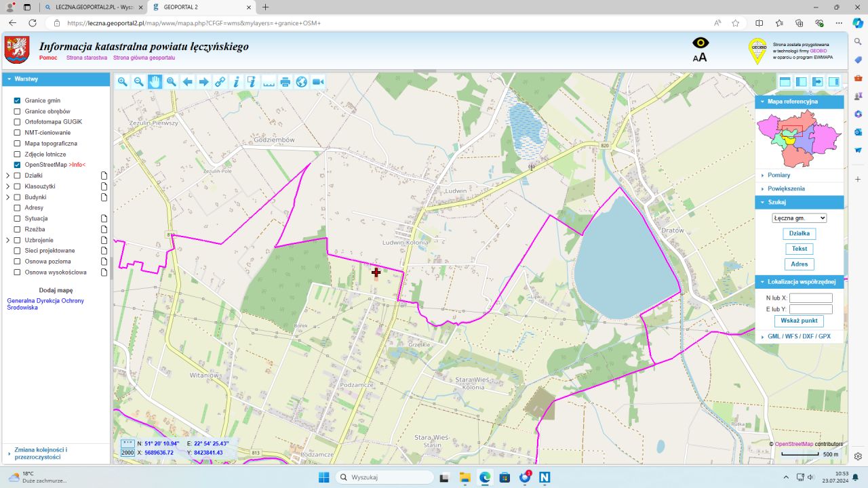Expand the Powiększenia section
868x488 pixels.
(800, 188)
